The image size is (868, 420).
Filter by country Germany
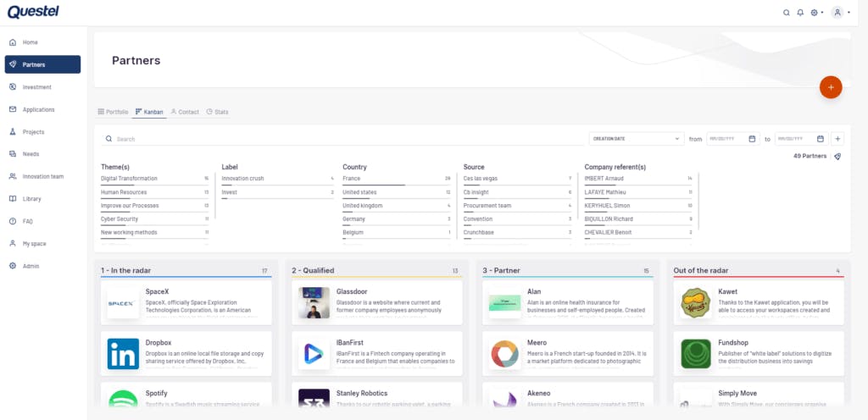(x=397, y=219)
